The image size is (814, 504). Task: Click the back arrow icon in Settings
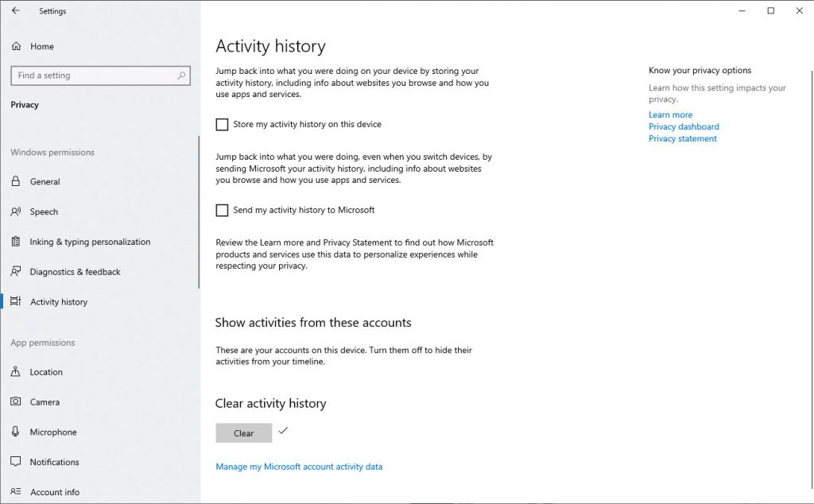click(x=15, y=10)
